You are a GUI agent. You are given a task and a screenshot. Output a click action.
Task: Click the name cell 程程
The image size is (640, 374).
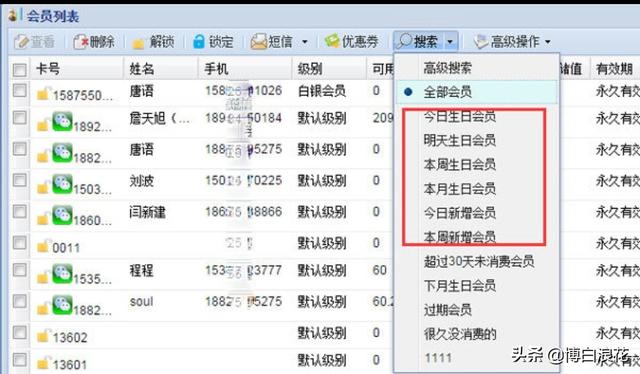click(142, 270)
